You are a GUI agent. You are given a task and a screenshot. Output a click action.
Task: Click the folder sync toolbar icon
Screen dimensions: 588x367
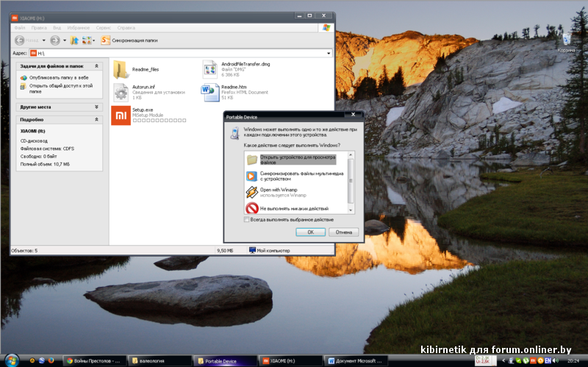(x=105, y=40)
